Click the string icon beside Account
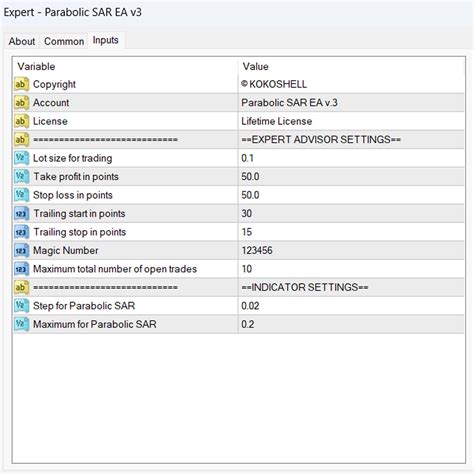 [x=21, y=103]
